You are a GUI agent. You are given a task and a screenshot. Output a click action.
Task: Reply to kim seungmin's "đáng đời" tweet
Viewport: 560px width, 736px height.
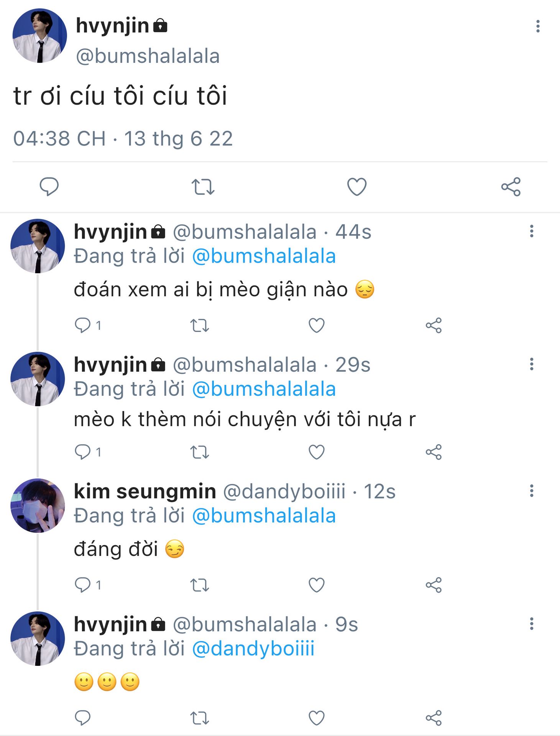(x=83, y=585)
